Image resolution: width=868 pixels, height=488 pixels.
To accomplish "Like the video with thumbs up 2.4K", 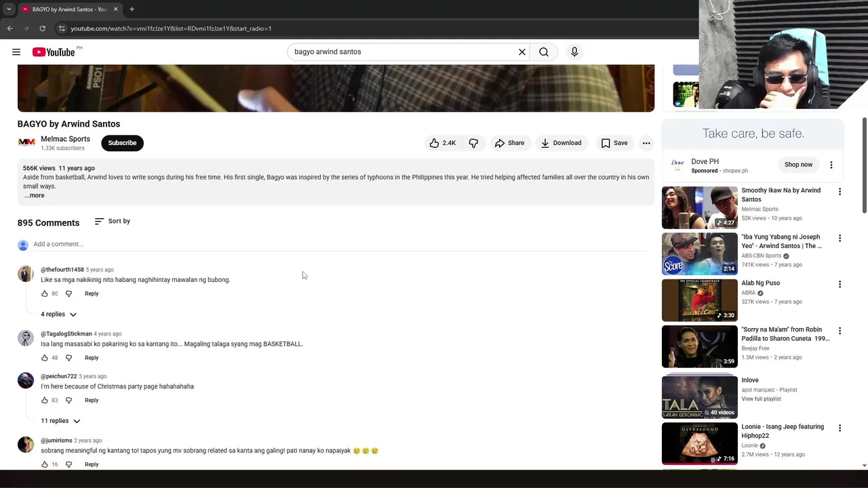I will [x=442, y=143].
